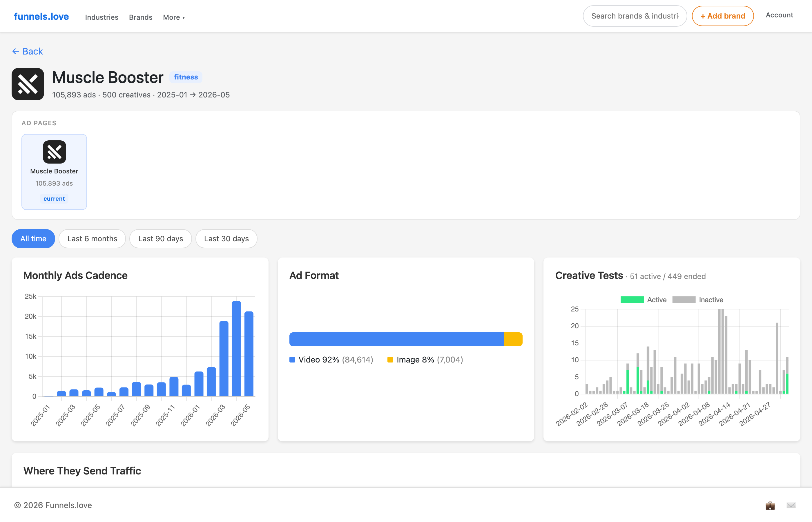Screen dimensions: 812x522
Task: Click the Muscle Booster page title
Action: [108, 77]
